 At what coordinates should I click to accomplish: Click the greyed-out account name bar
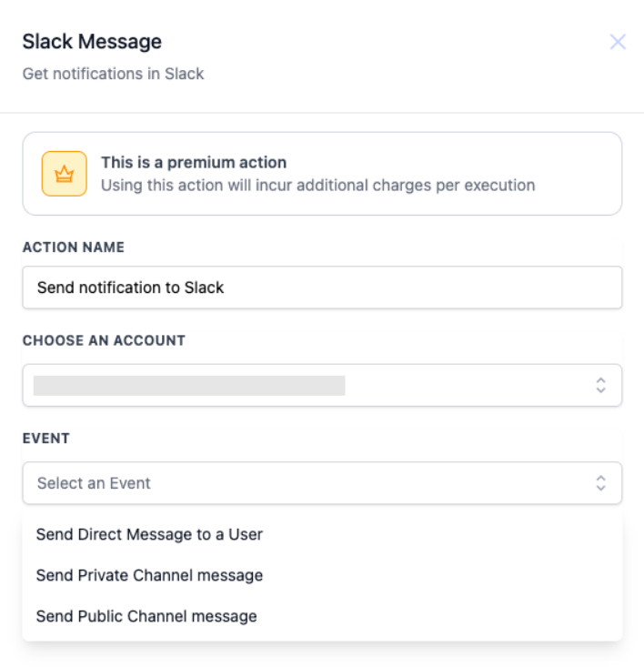pos(189,385)
